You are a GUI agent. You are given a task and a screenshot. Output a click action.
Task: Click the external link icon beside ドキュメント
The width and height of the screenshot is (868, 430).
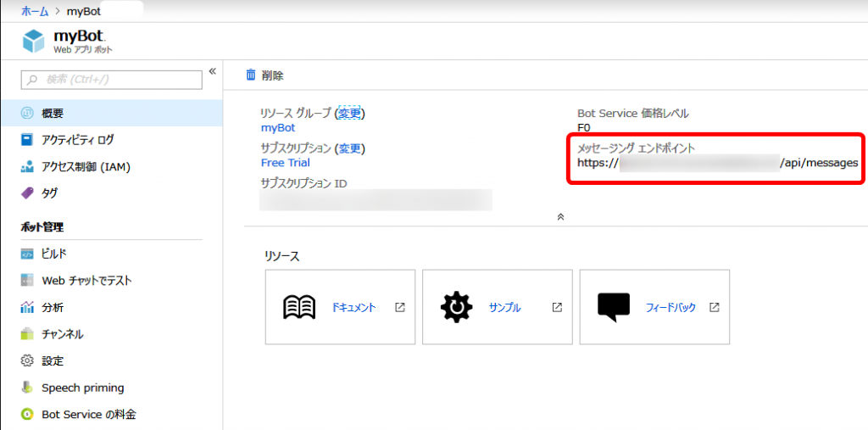coord(400,307)
